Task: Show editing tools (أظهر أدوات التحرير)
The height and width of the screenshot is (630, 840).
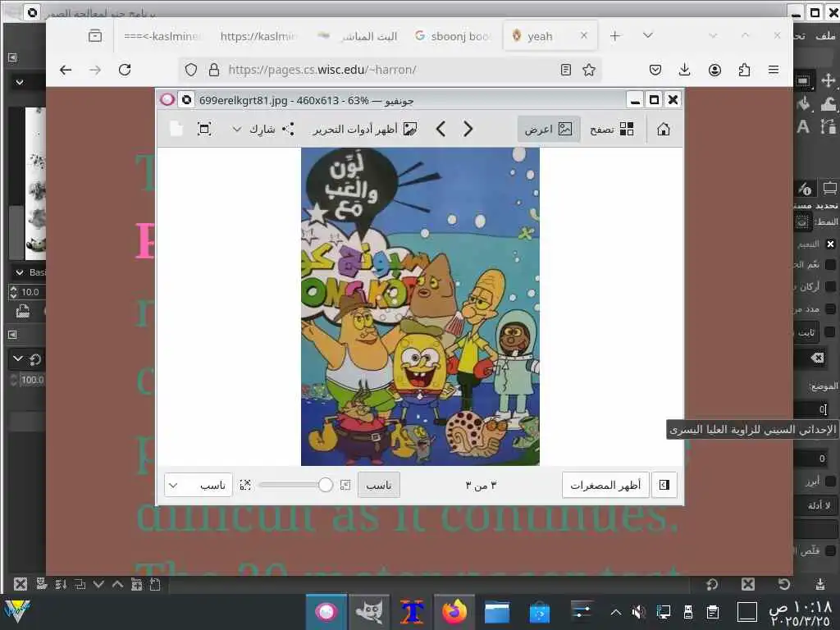Action: coord(365,129)
